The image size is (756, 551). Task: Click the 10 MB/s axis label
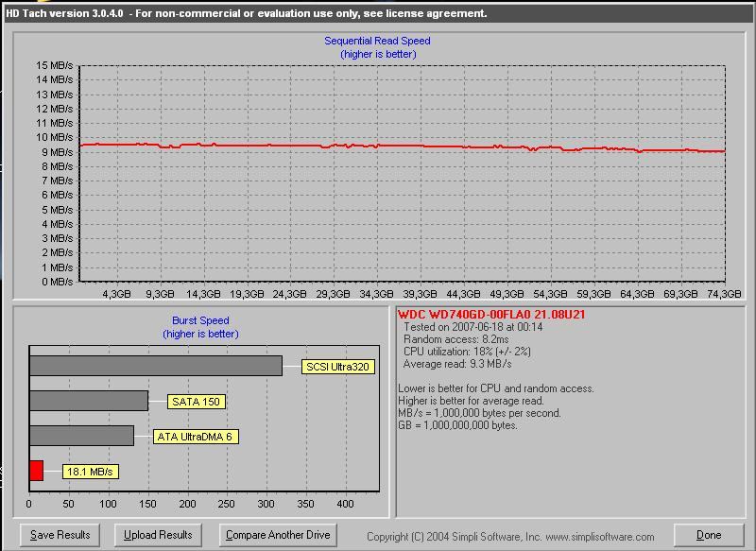(x=54, y=137)
